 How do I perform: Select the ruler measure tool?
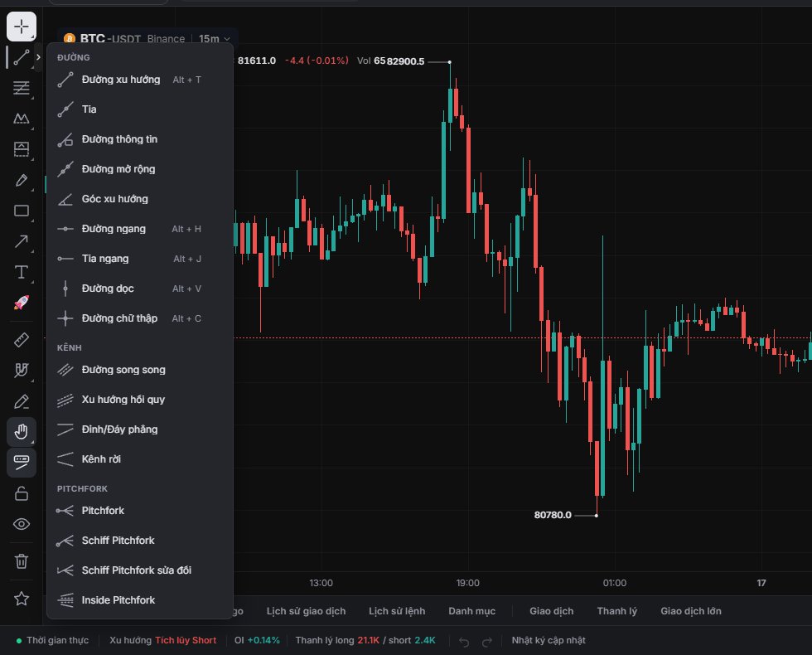(22, 340)
